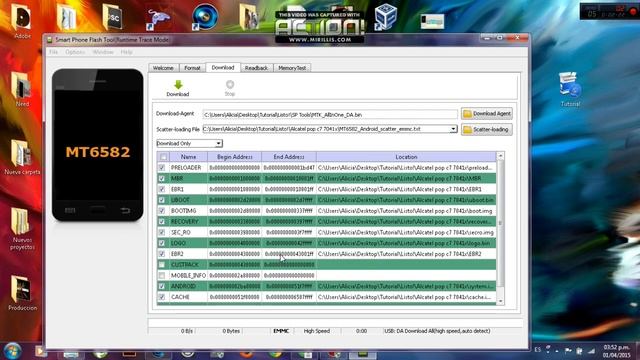Click the partition list scroll-down arrow

click(500, 301)
